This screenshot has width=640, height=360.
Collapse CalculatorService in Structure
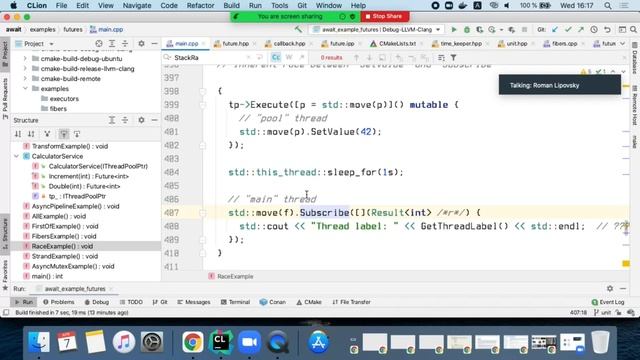point(16,156)
